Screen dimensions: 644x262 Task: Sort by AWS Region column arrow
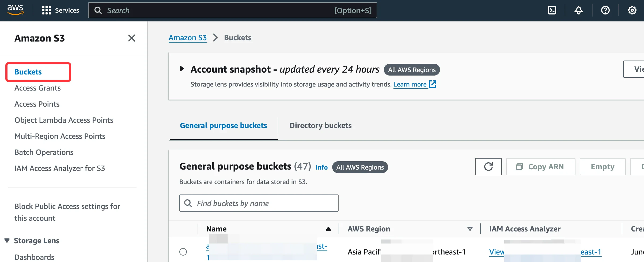tap(470, 229)
